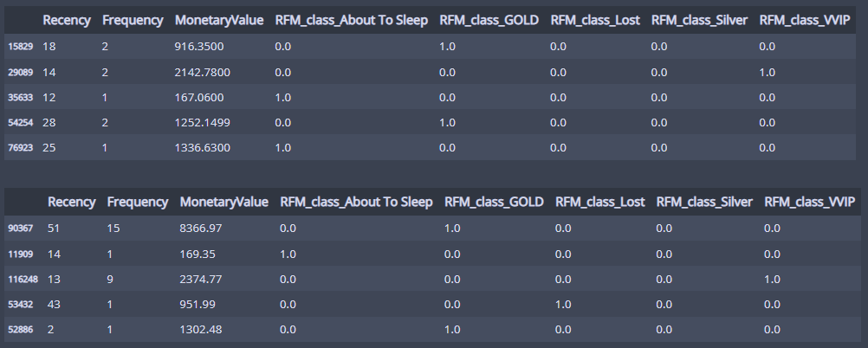The height and width of the screenshot is (348, 868).
Task: Click GOLD value 1.0 in row 54254
Action: click(x=447, y=122)
